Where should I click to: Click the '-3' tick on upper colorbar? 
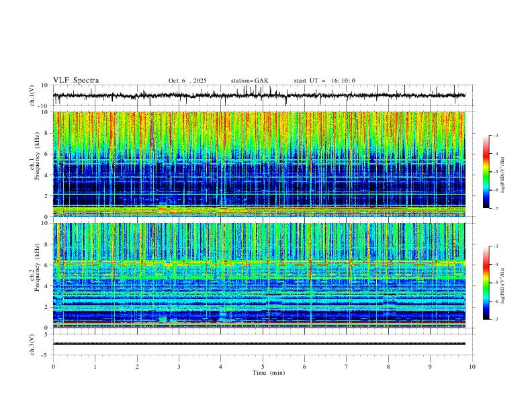click(495, 135)
